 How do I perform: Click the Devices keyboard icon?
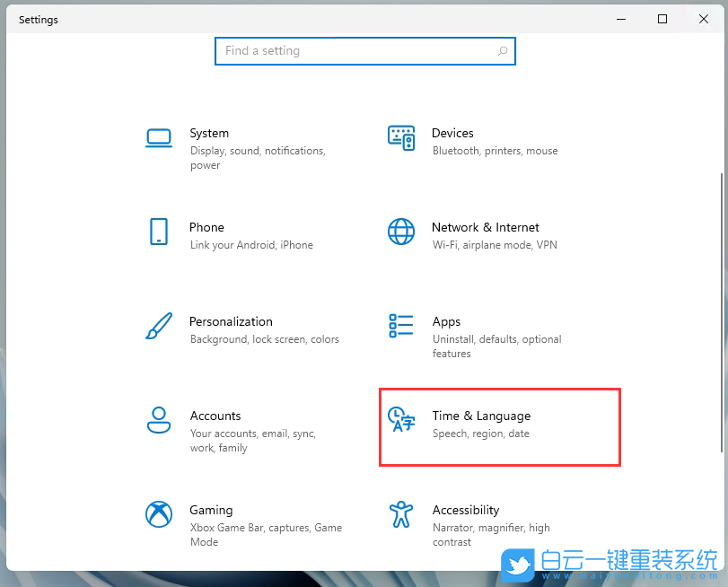401,137
